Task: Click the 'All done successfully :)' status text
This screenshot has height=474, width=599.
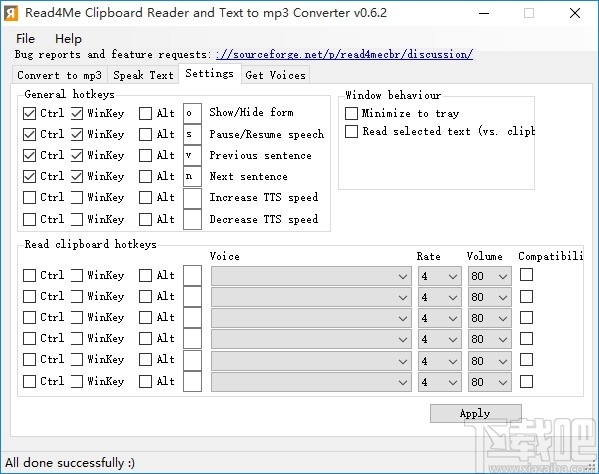Action: (70, 463)
